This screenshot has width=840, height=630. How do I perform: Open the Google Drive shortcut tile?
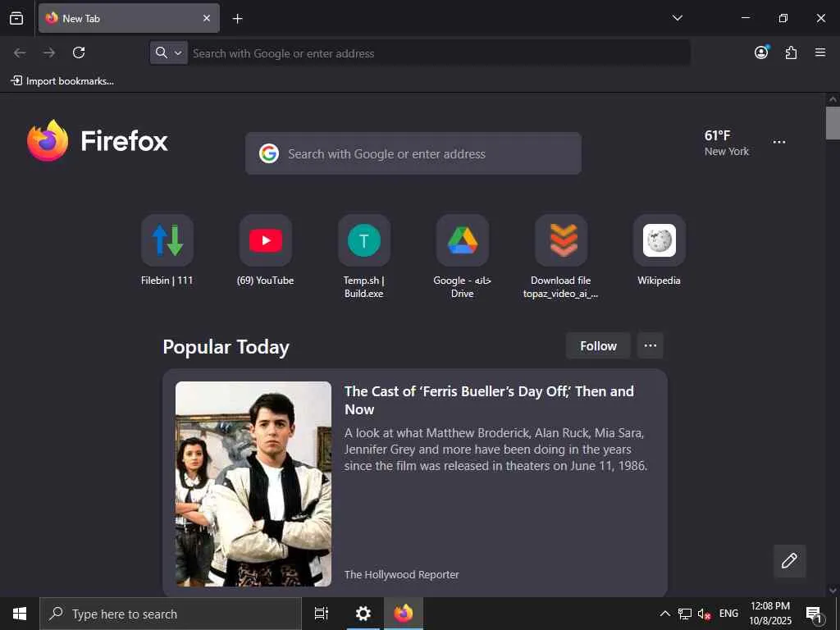pyautogui.click(x=463, y=257)
